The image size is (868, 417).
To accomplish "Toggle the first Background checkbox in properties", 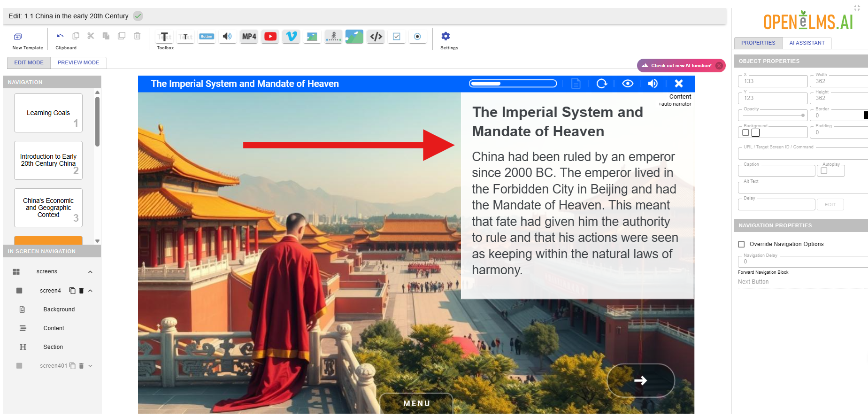I will [745, 133].
